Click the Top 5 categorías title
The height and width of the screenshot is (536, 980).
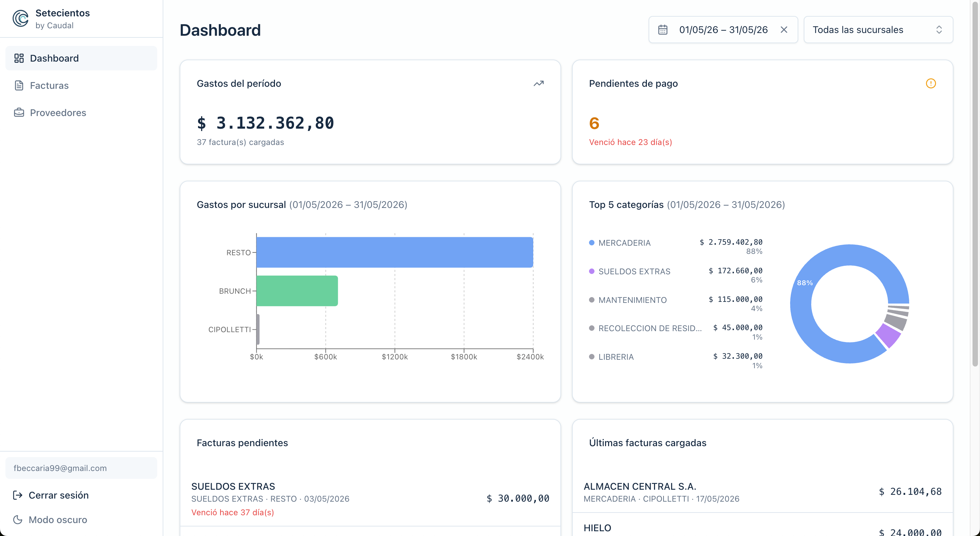[687, 204]
